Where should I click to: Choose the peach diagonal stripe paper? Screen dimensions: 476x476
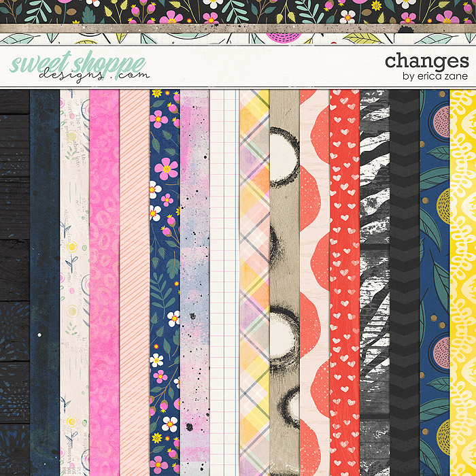click(135, 283)
